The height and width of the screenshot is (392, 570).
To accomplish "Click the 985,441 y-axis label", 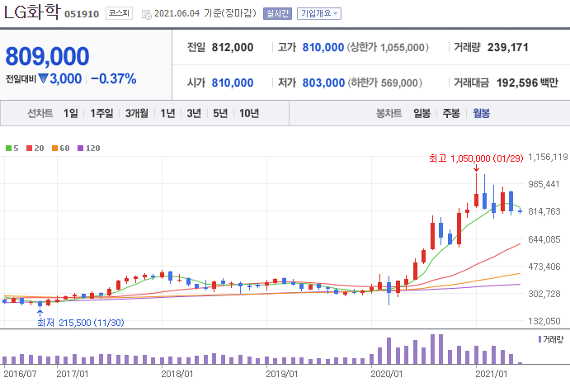I will (544, 184).
